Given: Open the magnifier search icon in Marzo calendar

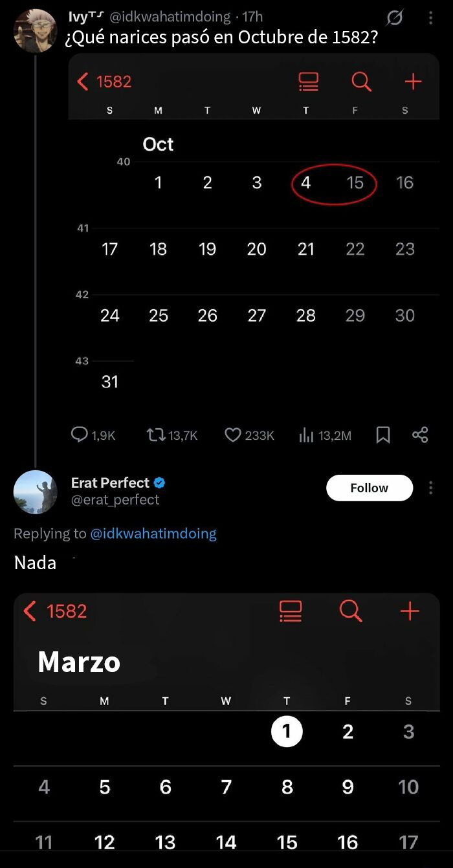Looking at the screenshot, I should coord(351,610).
